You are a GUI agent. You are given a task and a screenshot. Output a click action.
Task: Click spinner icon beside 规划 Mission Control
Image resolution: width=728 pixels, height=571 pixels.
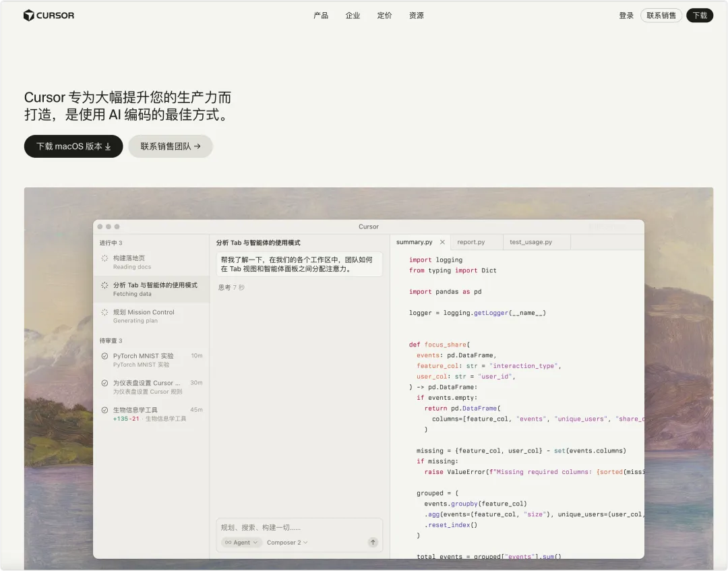click(104, 312)
